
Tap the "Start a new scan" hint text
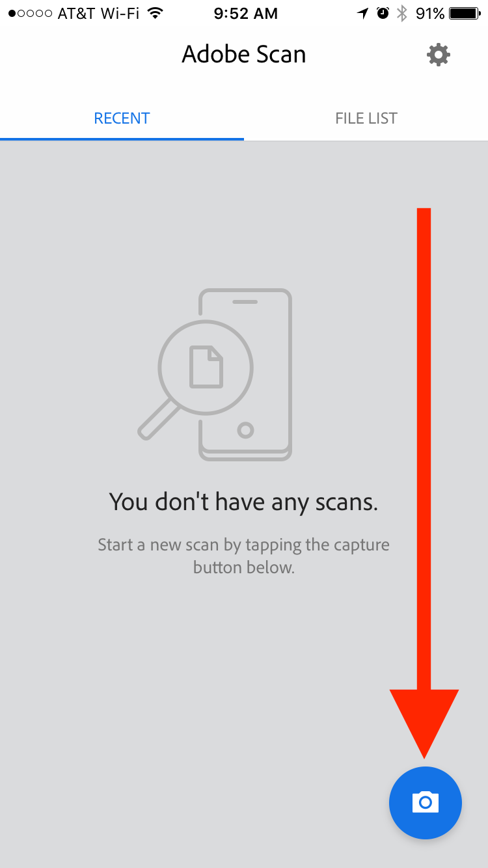point(243,556)
